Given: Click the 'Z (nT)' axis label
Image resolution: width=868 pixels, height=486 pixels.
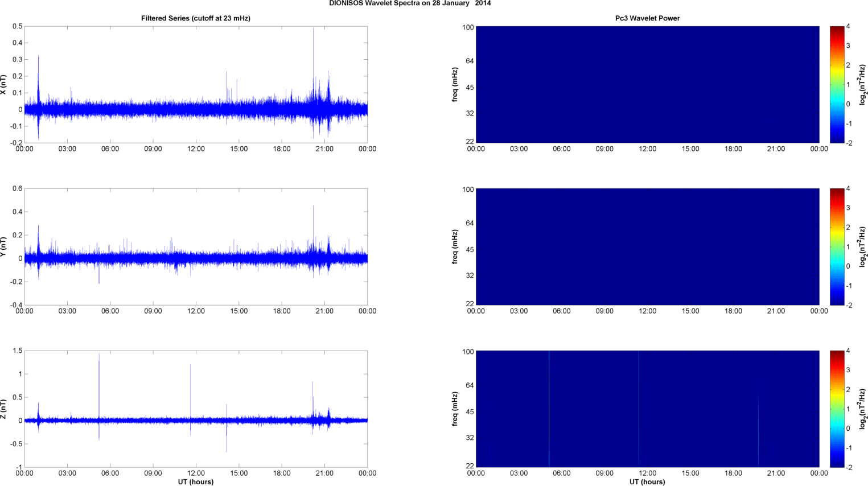Looking at the screenshot, I should click(x=3, y=409).
